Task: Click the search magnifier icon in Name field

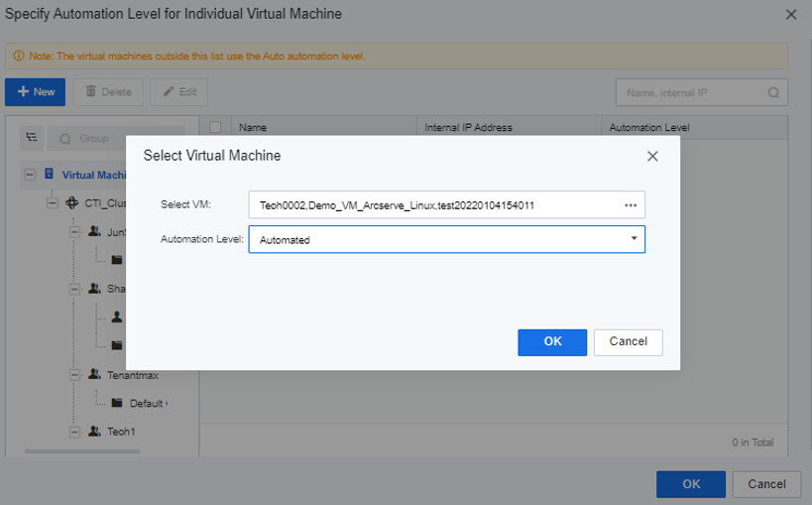Action: [773, 93]
